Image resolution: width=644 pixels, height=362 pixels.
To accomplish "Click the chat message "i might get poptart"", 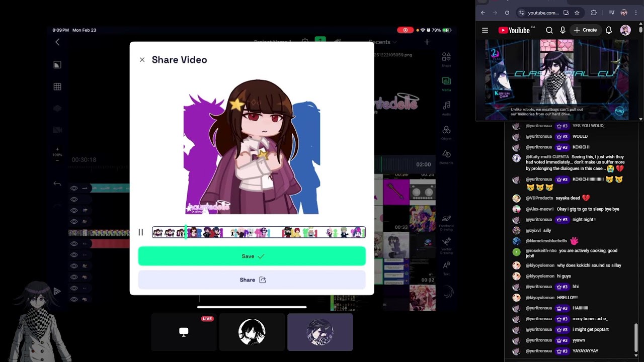I will 591,329.
